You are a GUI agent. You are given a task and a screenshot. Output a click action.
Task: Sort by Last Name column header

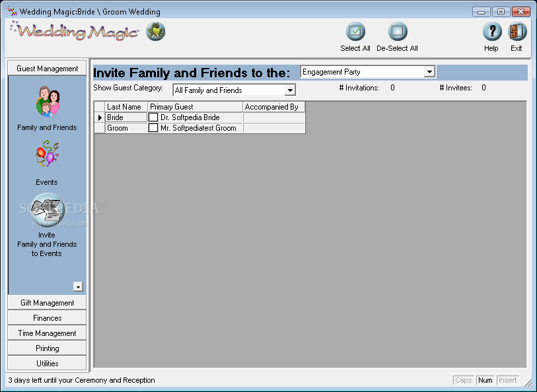(126, 107)
